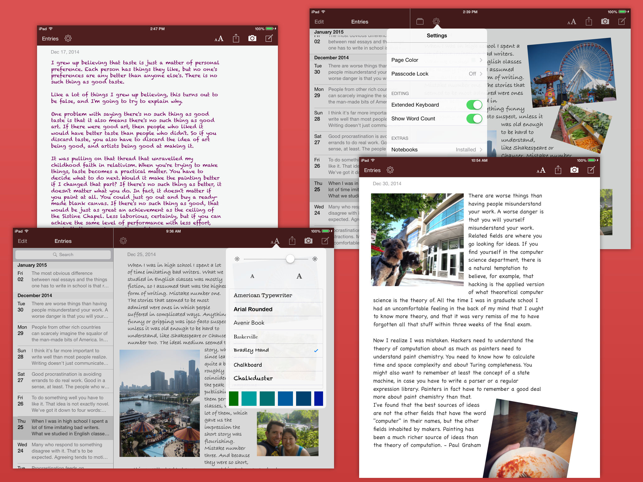
Task: Tap couple selfie photo
Action: pos(288,433)
